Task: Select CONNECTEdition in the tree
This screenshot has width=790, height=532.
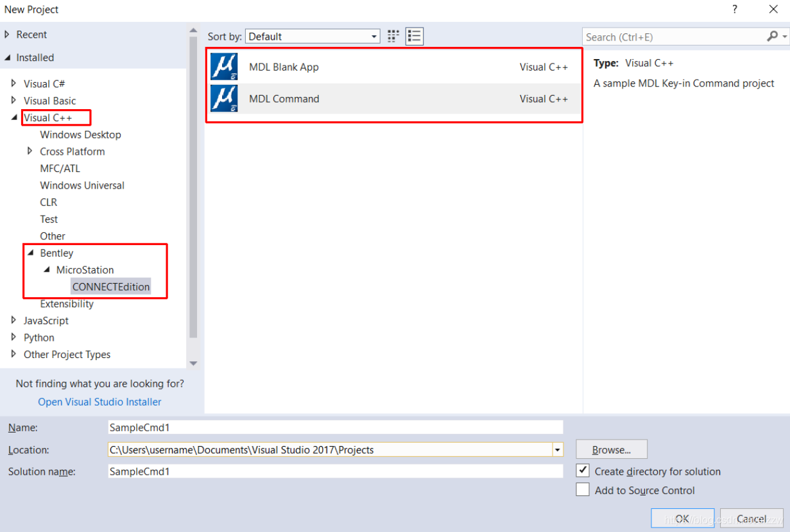Action: coord(111,287)
